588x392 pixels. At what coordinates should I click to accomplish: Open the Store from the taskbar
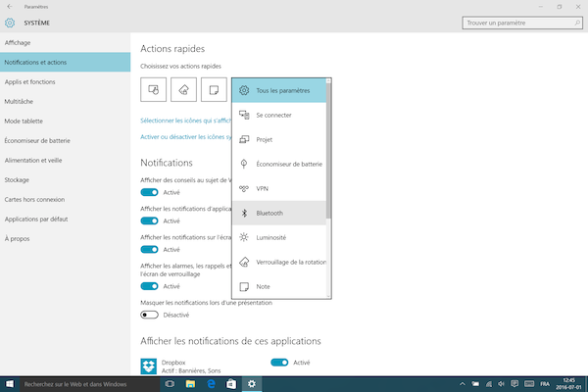[x=231, y=384]
